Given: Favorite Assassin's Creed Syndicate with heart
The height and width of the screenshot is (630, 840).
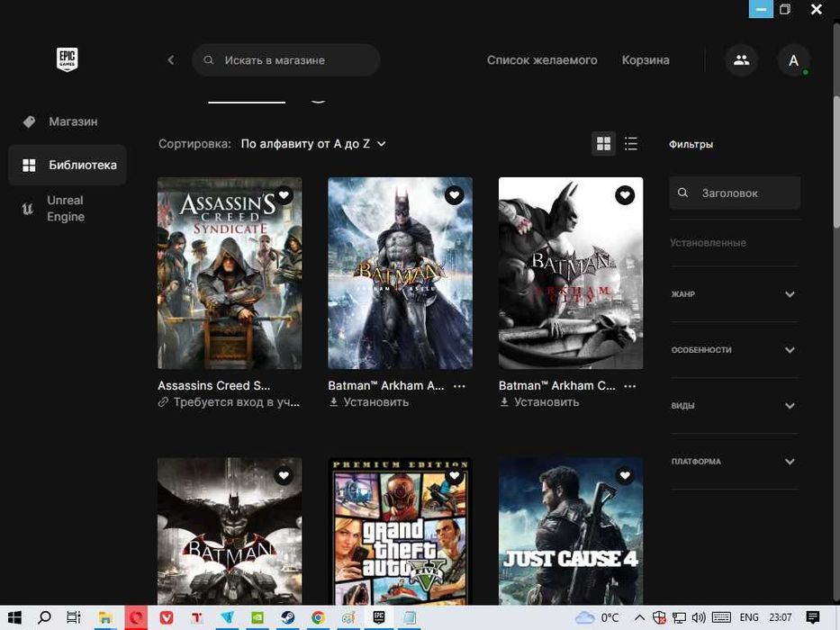Looking at the screenshot, I should click(x=284, y=195).
